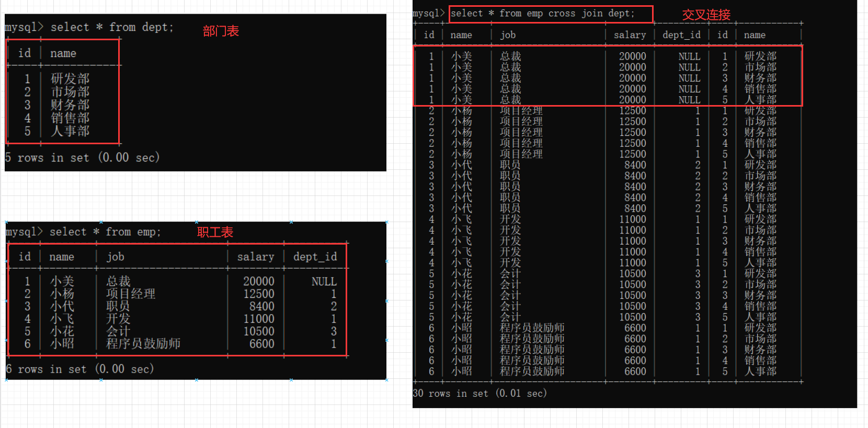Click 市场部 in the dept table output
This screenshot has height=428, width=868.
tap(70, 92)
